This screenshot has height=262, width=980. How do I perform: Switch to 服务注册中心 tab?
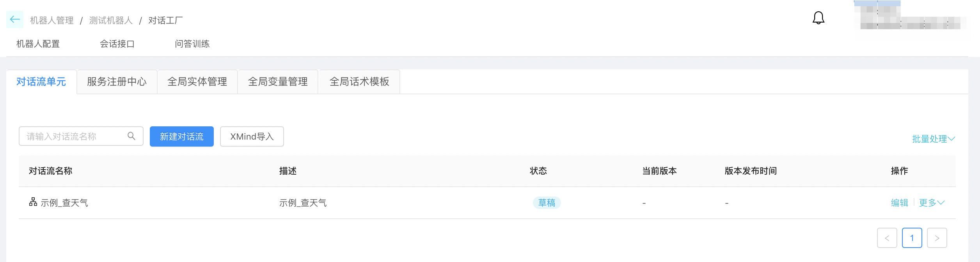pos(117,81)
